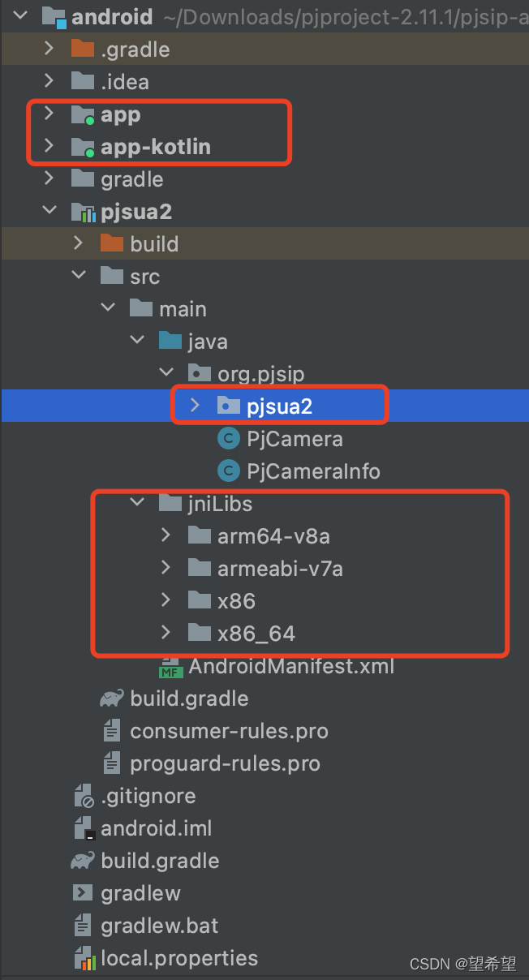Image resolution: width=529 pixels, height=980 pixels.
Task: Expand the app-kotlin folder
Action: pos(49,148)
